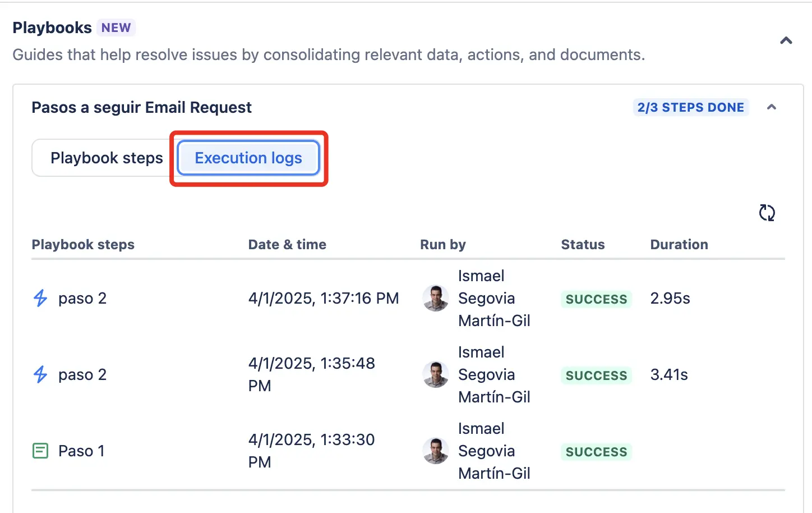
Task: Click the 'Pasos a seguir Email Request' title
Action: pyautogui.click(x=141, y=107)
